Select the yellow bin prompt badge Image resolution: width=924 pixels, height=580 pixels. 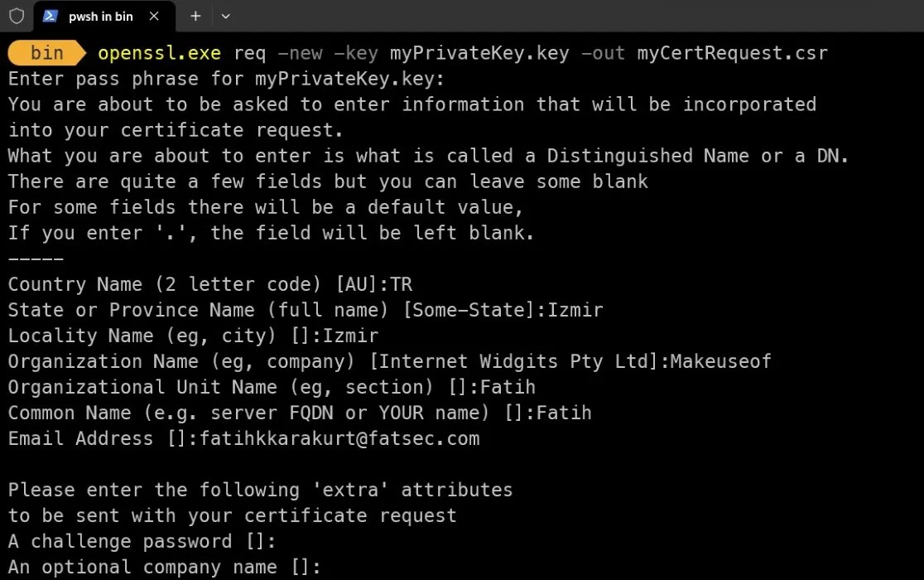point(46,52)
